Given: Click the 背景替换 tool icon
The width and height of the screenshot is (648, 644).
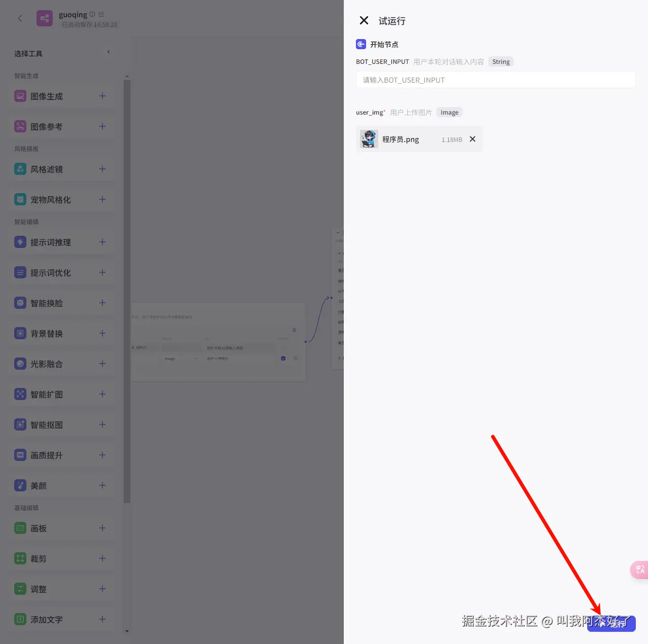Looking at the screenshot, I should pos(20,333).
